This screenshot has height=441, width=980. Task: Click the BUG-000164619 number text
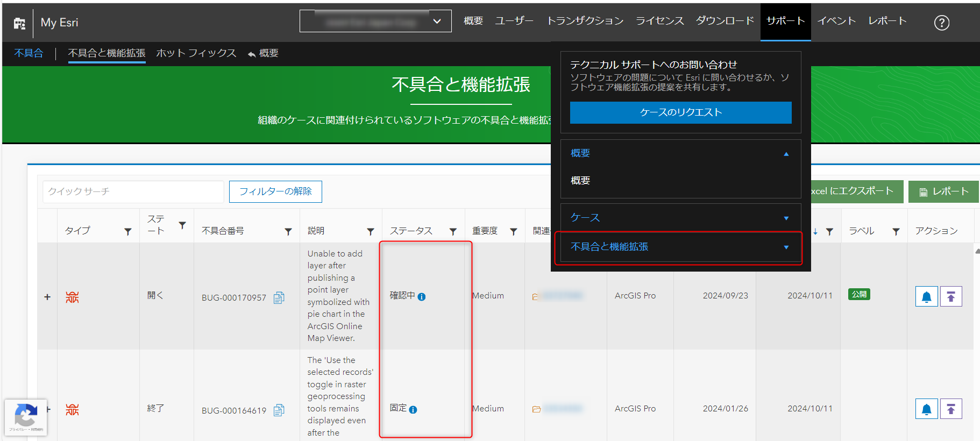coord(234,411)
